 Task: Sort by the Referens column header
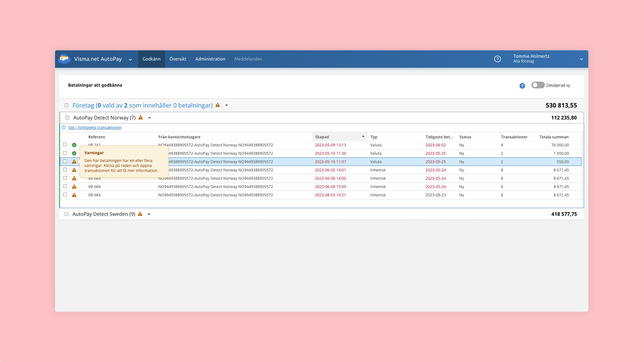(97, 137)
